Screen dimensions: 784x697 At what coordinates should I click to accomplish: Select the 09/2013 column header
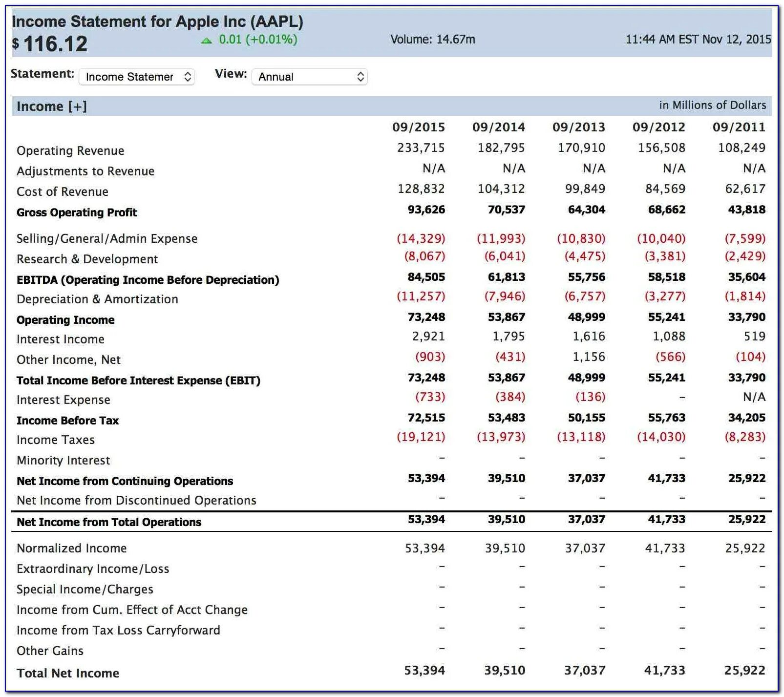[x=579, y=127]
